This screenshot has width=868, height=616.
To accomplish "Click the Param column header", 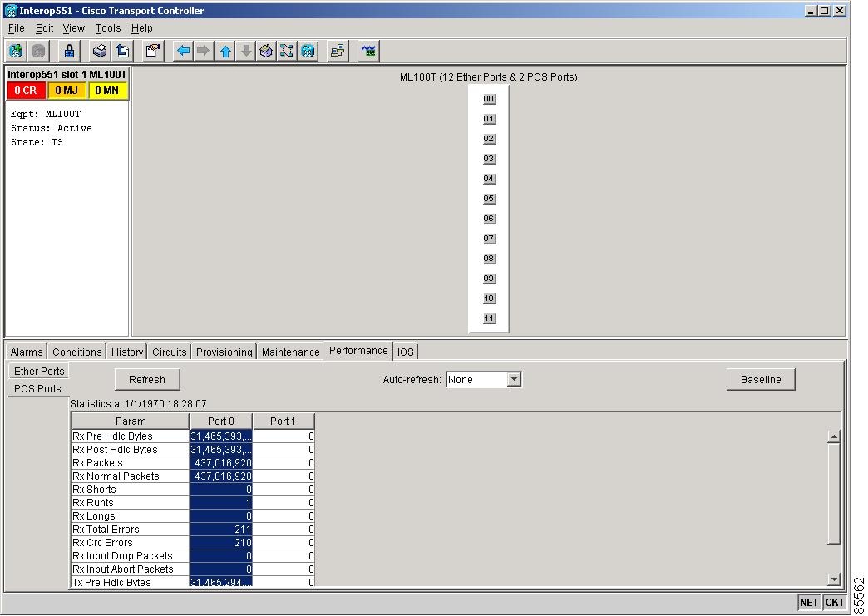I will (131, 421).
